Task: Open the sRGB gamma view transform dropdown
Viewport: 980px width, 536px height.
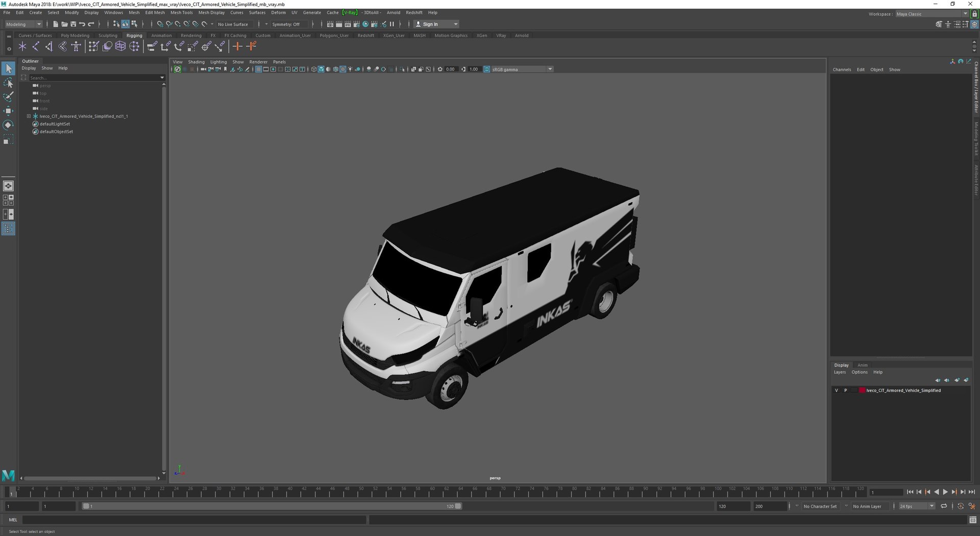Action: (x=522, y=69)
